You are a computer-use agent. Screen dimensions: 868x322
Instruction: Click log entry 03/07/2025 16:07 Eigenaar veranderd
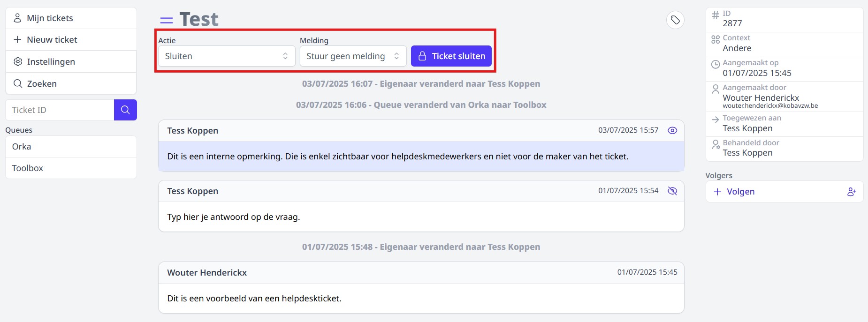click(421, 84)
